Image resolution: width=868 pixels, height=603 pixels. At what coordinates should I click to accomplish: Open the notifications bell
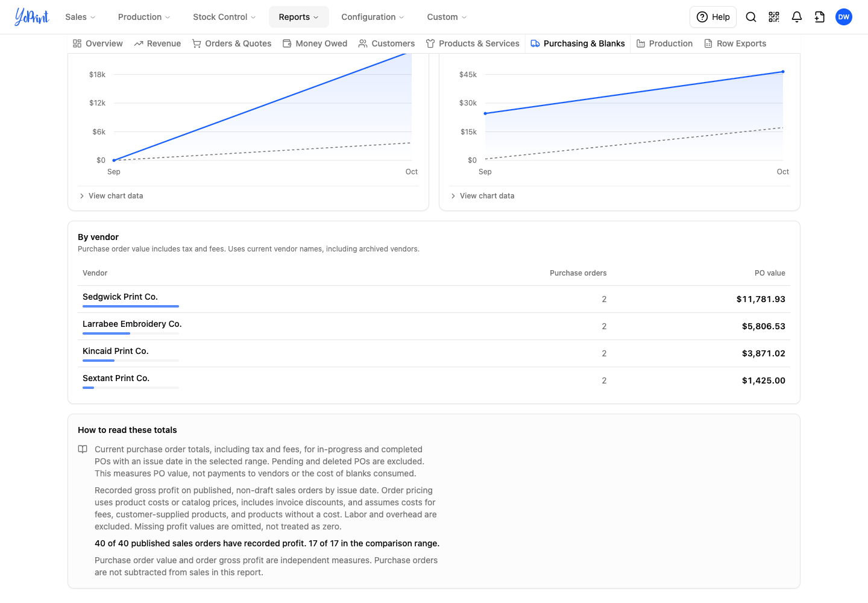(x=797, y=17)
